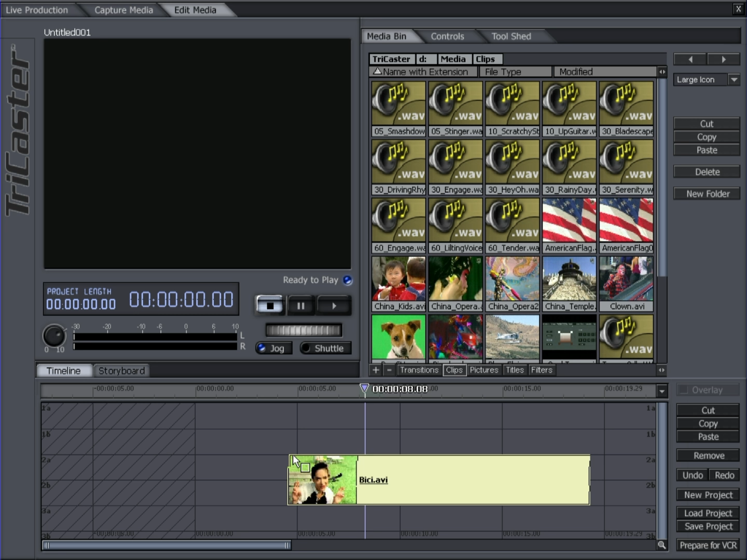Show the Transitions category tab
Viewport: 747px width, 560px height.
419,370
